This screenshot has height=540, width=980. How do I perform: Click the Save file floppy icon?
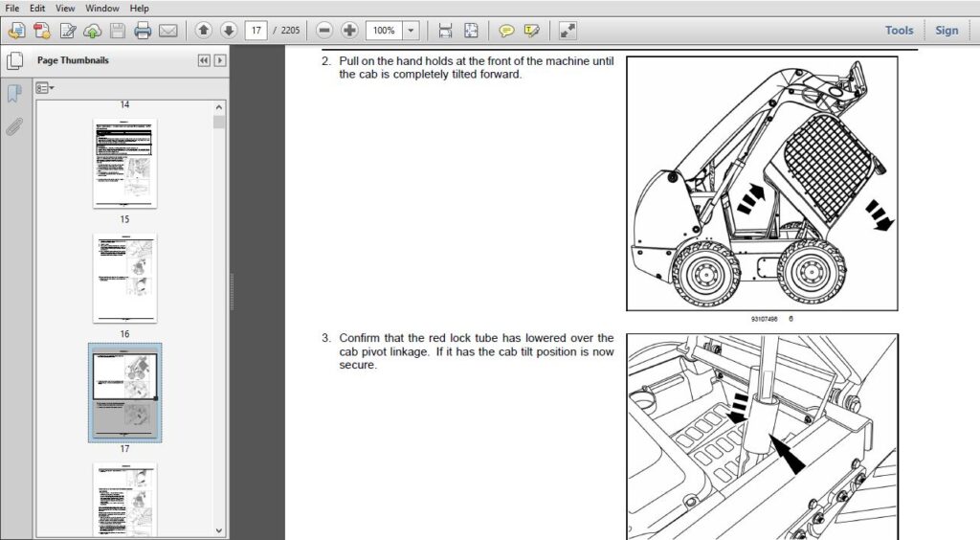[118, 30]
